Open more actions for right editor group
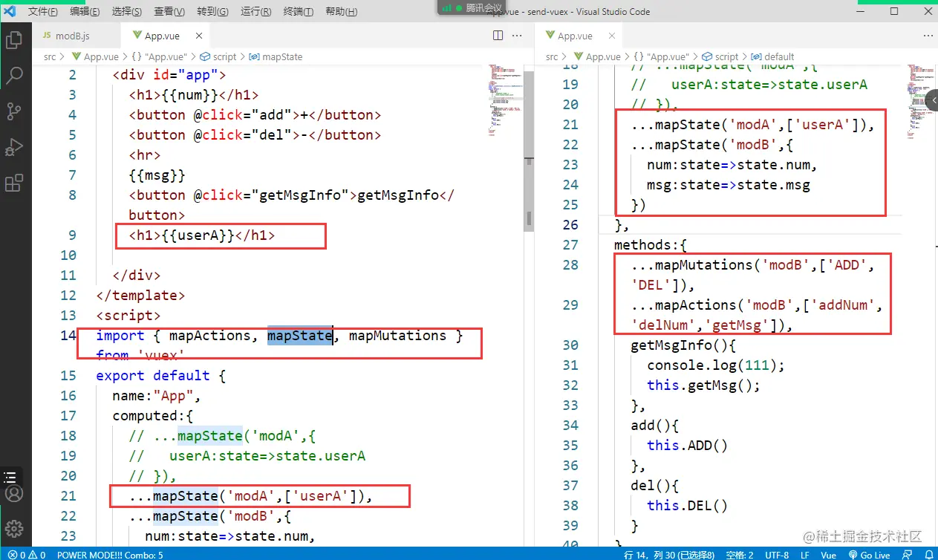This screenshot has height=560, width=938. point(928,36)
